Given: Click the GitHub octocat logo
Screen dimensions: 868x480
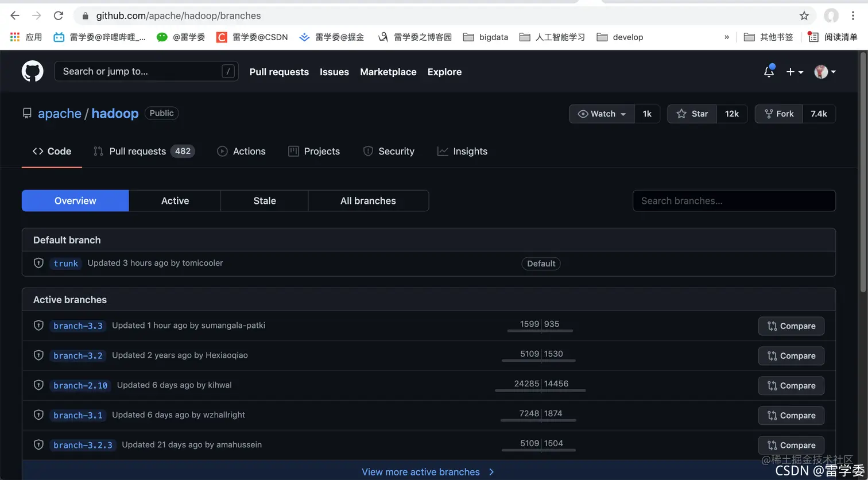Looking at the screenshot, I should pos(33,71).
